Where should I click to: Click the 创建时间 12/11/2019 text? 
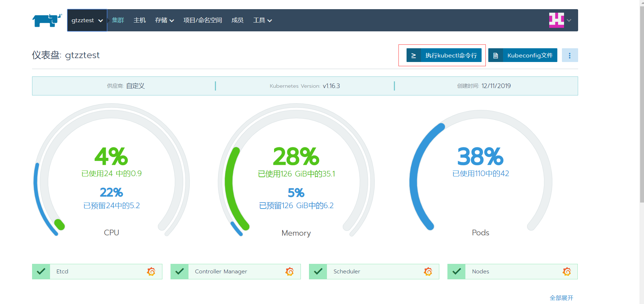point(484,86)
